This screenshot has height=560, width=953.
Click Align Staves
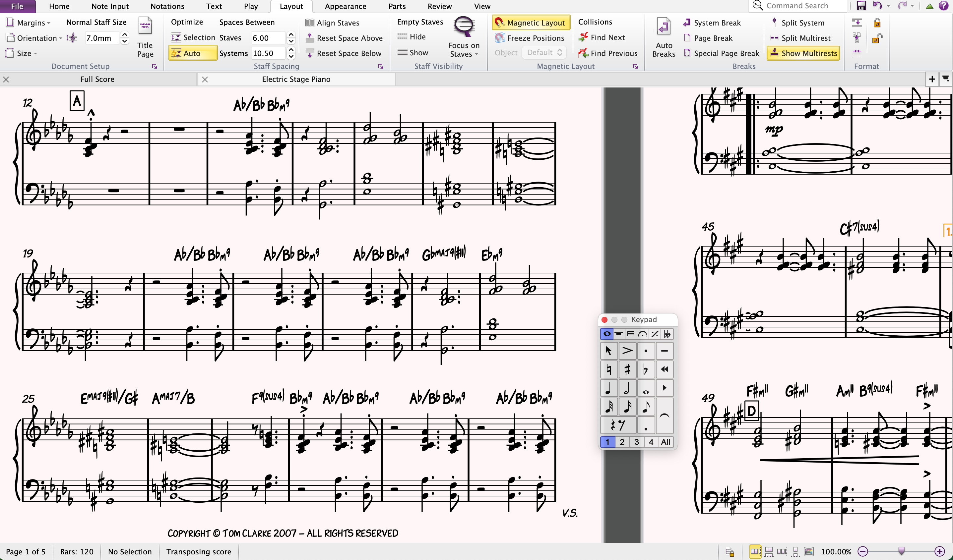332,23
